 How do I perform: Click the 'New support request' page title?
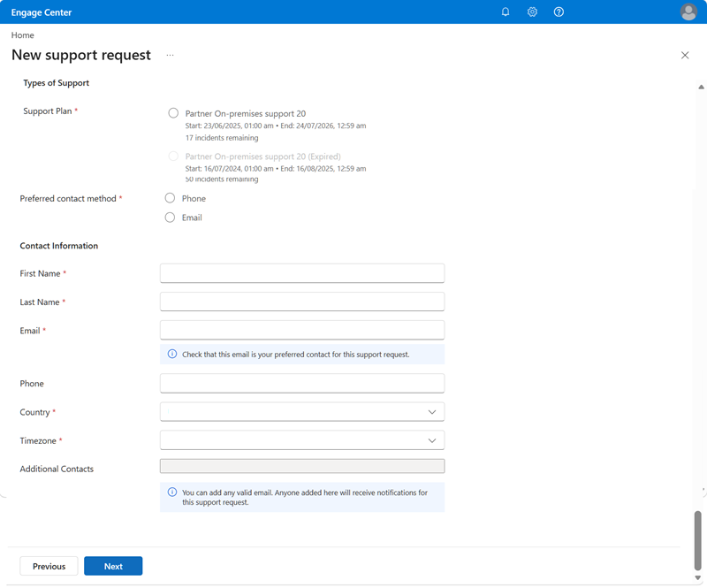click(x=81, y=55)
